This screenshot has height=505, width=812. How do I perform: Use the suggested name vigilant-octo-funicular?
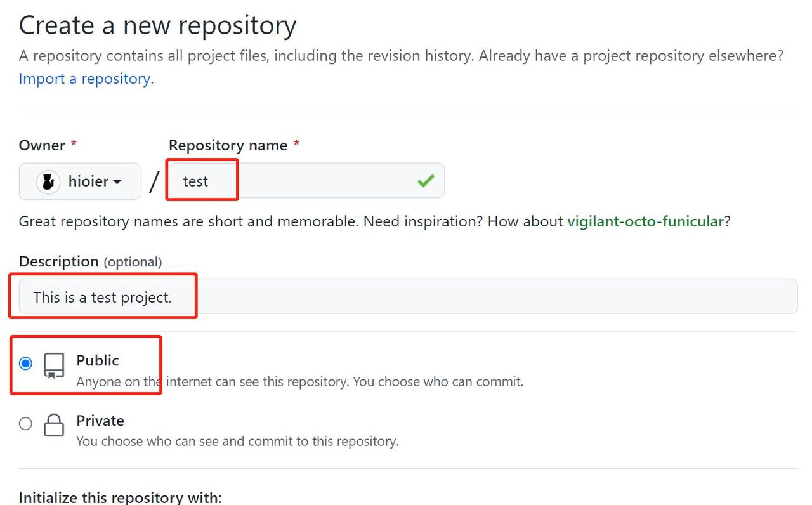pos(645,221)
